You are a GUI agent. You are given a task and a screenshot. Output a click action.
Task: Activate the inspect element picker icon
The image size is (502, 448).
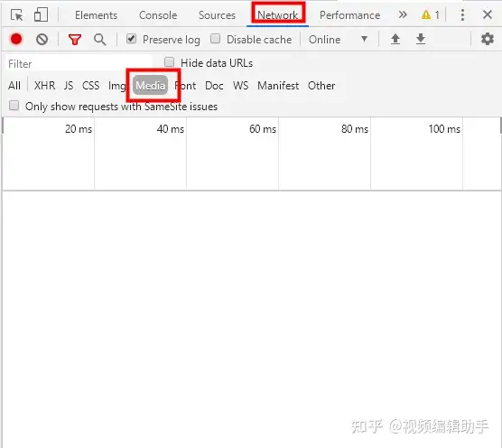point(16,14)
